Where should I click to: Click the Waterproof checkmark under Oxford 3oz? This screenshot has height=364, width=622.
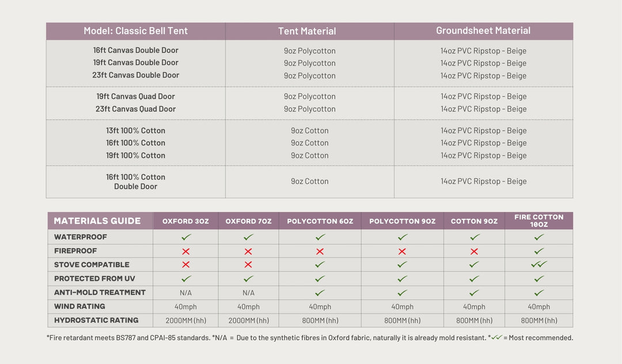(186, 237)
